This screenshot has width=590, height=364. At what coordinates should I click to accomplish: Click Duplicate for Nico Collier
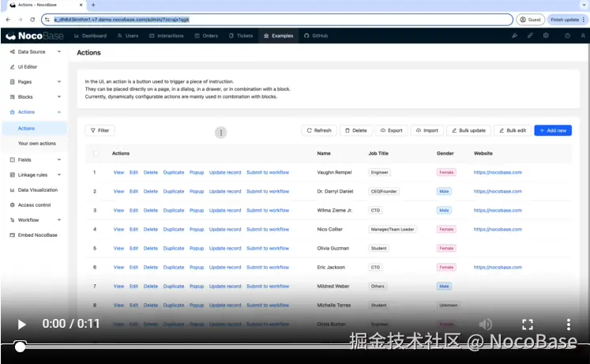pos(174,230)
